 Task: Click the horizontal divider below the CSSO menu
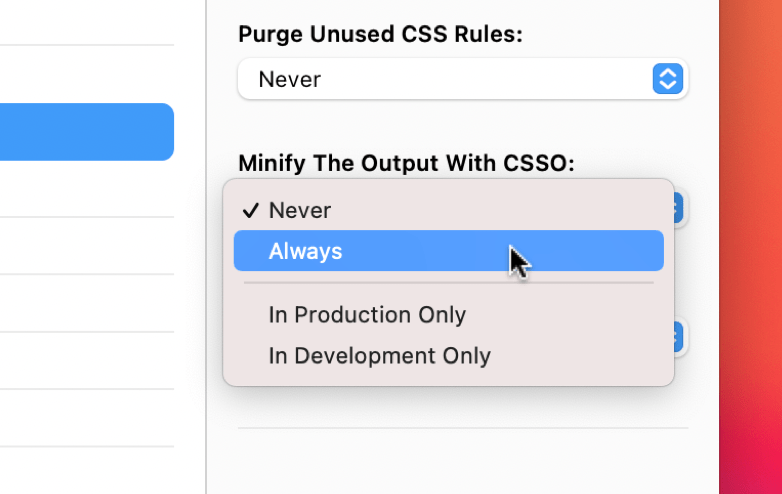[x=463, y=428]
